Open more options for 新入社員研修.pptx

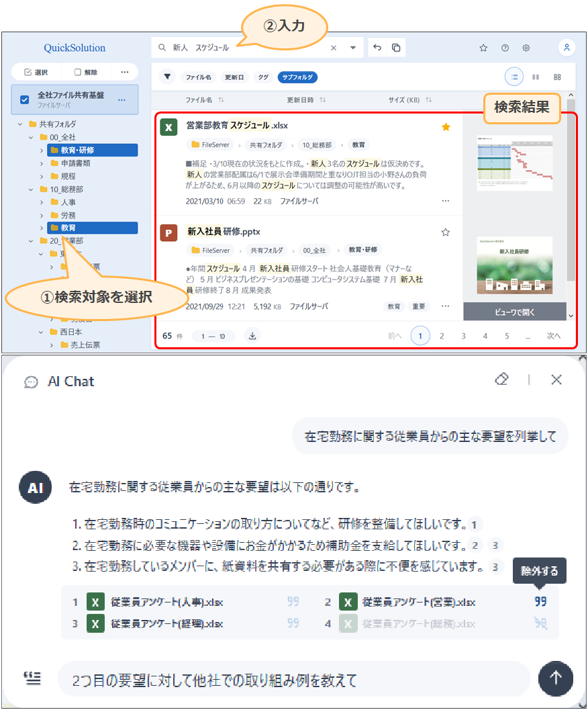[446, 306]
